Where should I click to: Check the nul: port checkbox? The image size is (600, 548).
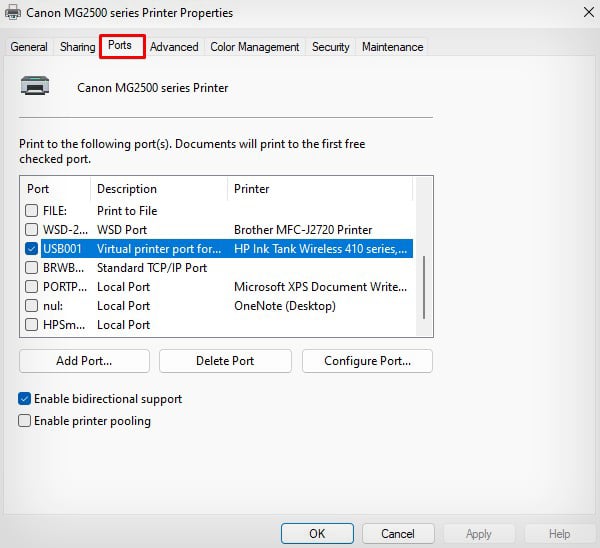coord(31,306)
